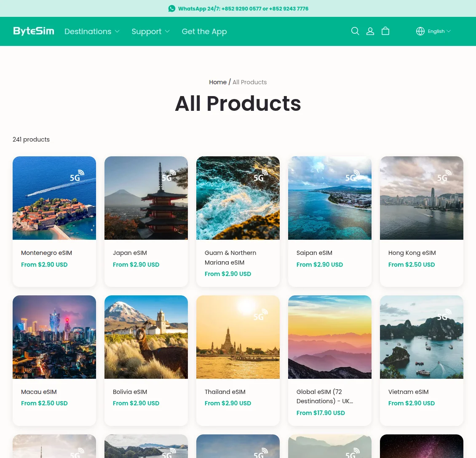Open the Vietnam eSIM bay image
This screenshot has height=458, width=476.
[x=421, y=337]
